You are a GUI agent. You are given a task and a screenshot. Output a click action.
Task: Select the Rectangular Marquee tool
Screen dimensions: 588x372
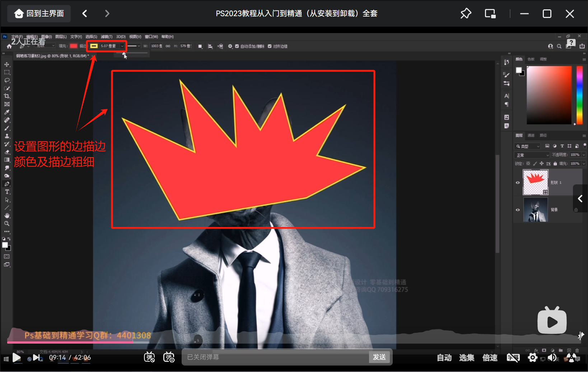(x=7, y=72)
